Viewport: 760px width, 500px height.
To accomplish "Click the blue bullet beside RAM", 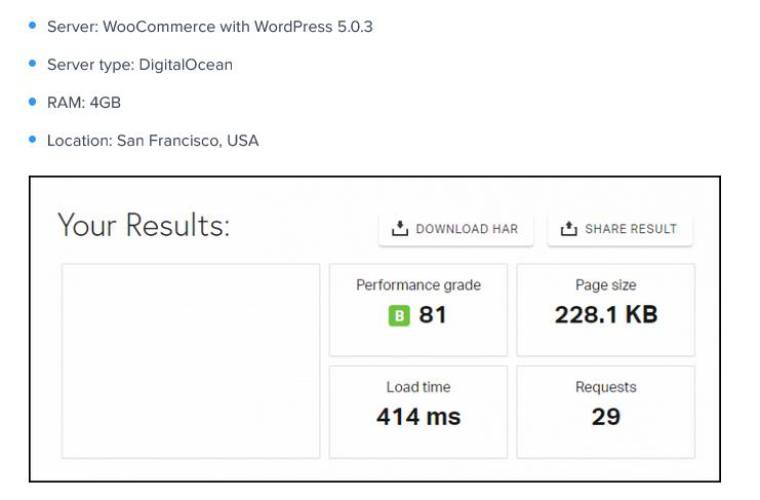I will pyautogui.click(x=33, y=101).
